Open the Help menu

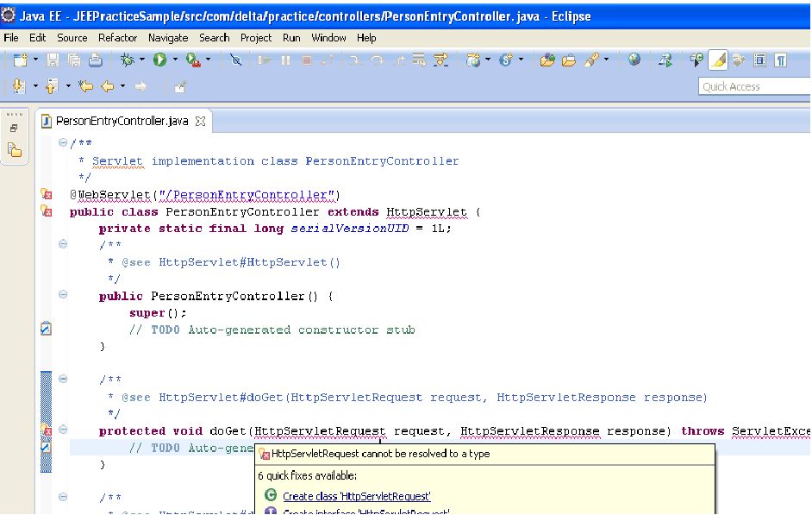coord(366,38)
